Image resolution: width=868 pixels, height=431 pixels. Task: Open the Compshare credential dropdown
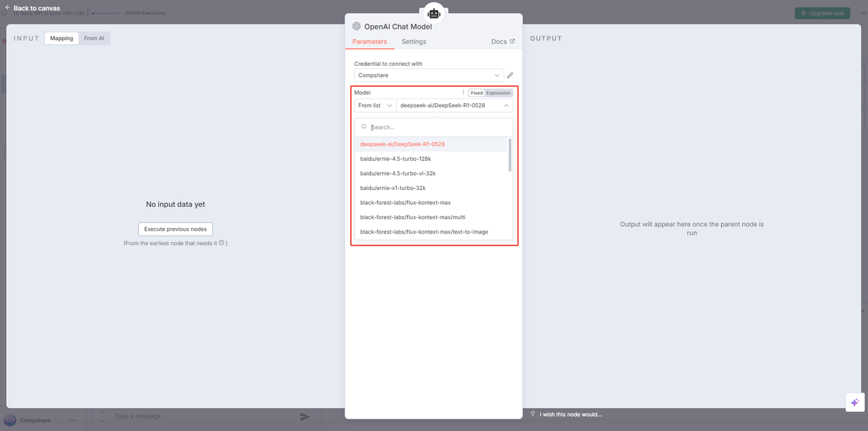(x=429, y=75)
